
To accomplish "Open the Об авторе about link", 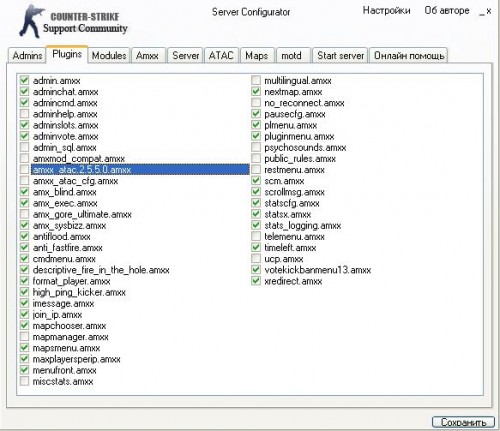I will (447, 11).
